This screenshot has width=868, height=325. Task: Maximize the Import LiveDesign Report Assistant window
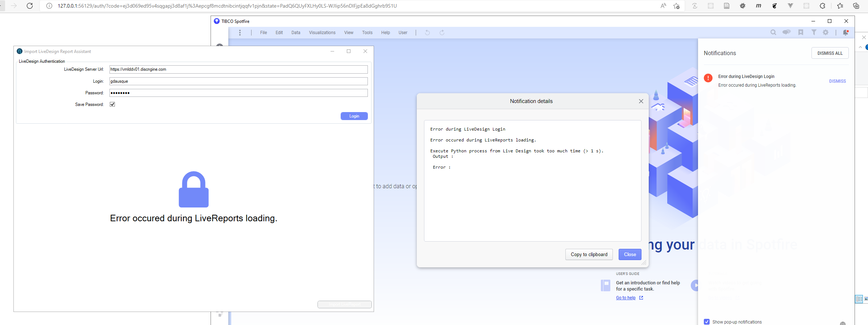349,51
